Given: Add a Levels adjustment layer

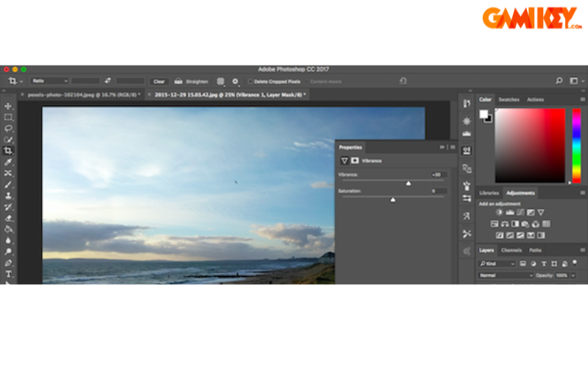Looking at the screenshot, I should click(x=509, y=213).
